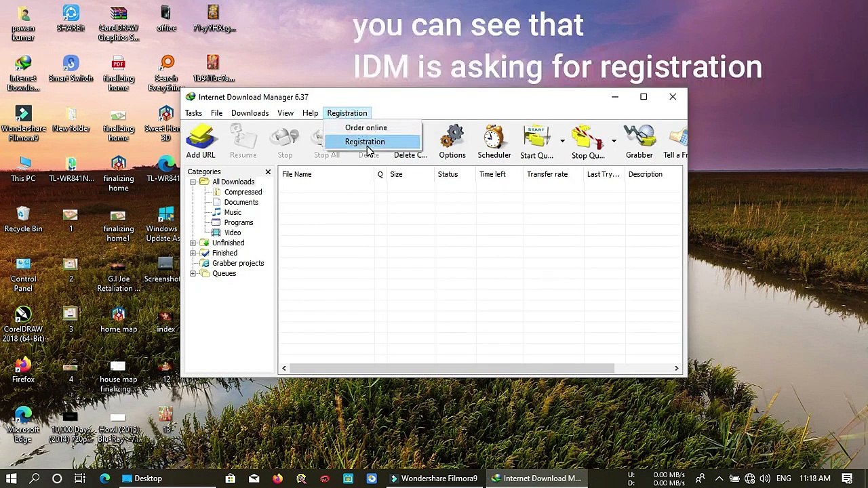This screenshot has width=868, height=488.
Task: Close the Categories panel
Action: coord(268,172)
